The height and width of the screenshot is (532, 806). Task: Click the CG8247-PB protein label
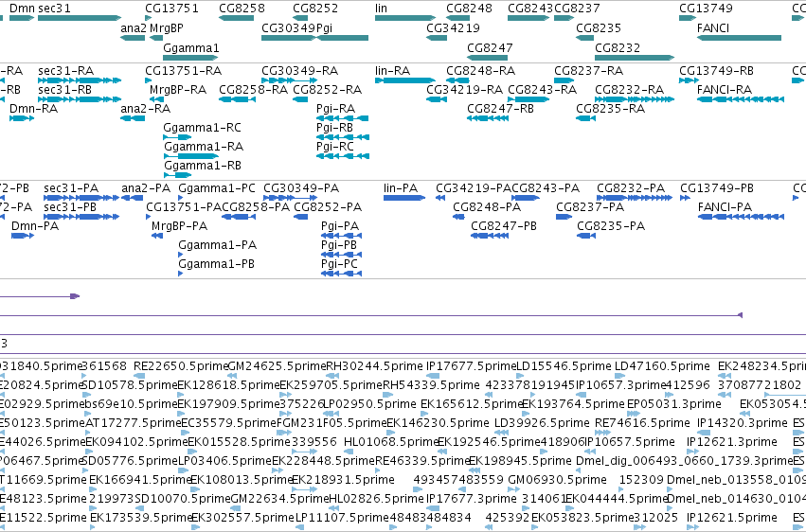(504, 226)
